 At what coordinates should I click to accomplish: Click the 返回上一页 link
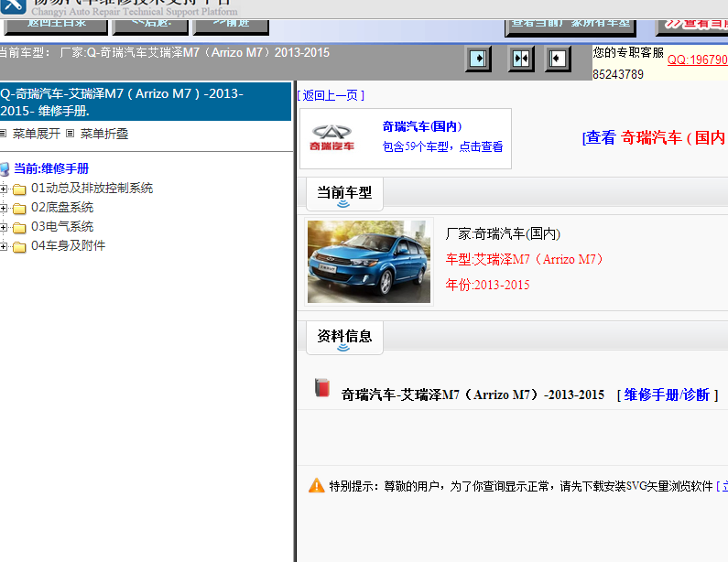[x=331, y=95]
